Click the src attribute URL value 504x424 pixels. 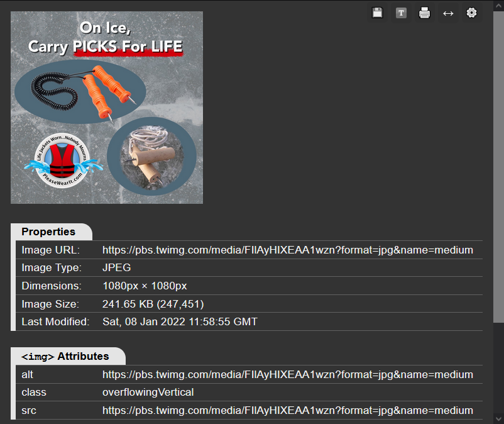[x=288, y=410]
